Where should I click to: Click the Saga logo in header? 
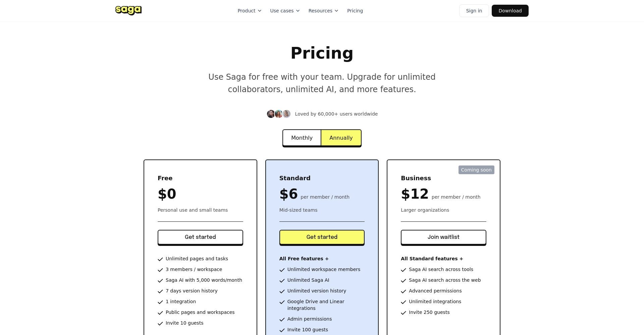click(x=128, y=10)
